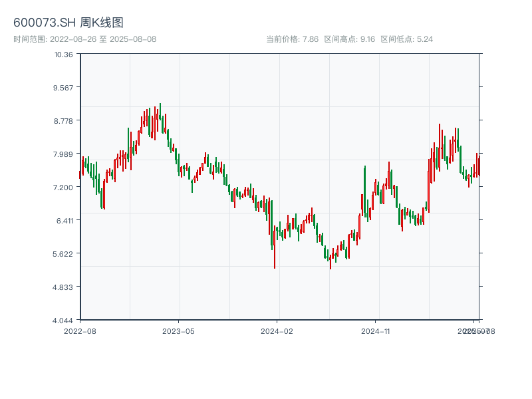
Task: Click the 2024-02 x-axis date label
Action: 277,331
